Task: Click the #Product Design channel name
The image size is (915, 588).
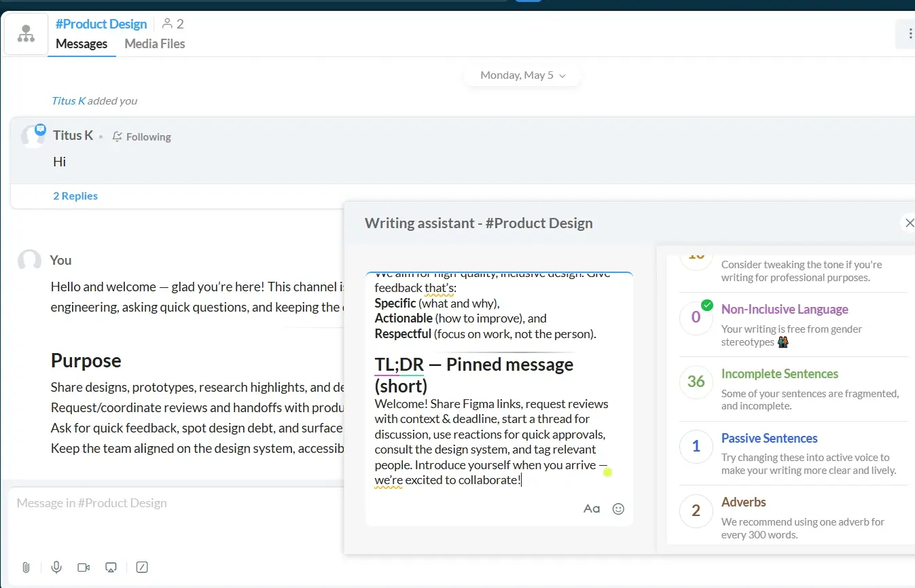Action: [101, 24]
